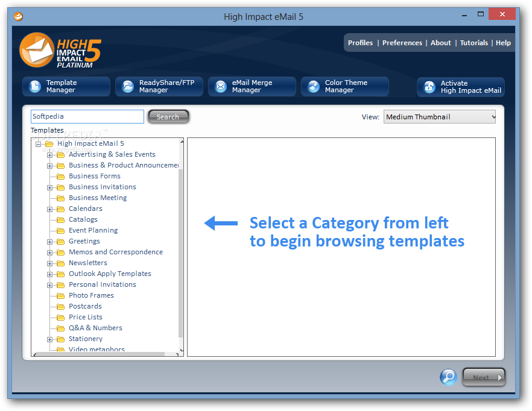Screen dimensions: 532x411
Task: Click the magnifier preview icon beside Next
Action: pyautogui.click(x=448, y=377)
